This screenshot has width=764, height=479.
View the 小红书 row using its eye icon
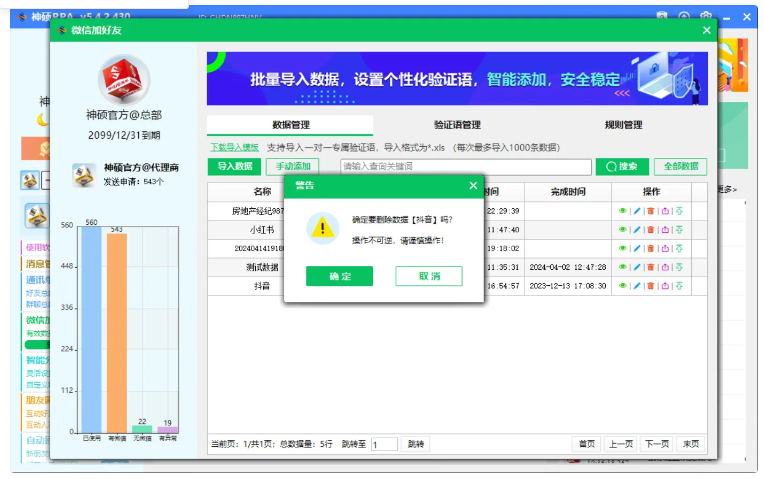click(622, 230)
